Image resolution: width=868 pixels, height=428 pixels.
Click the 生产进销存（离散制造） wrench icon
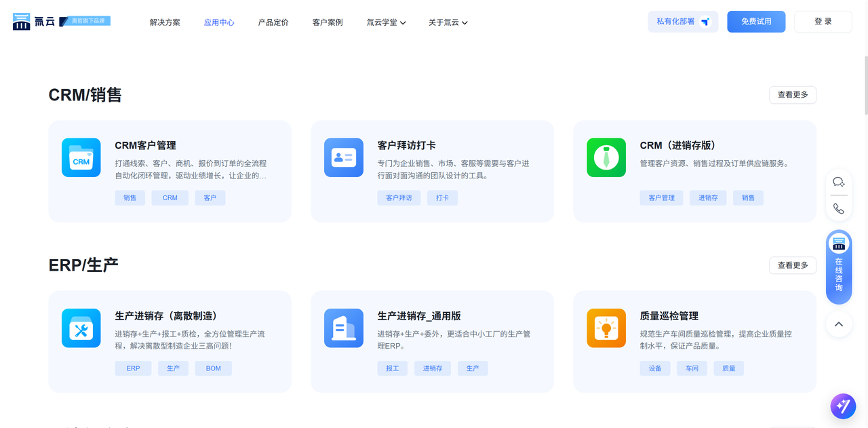pos(81,328)
